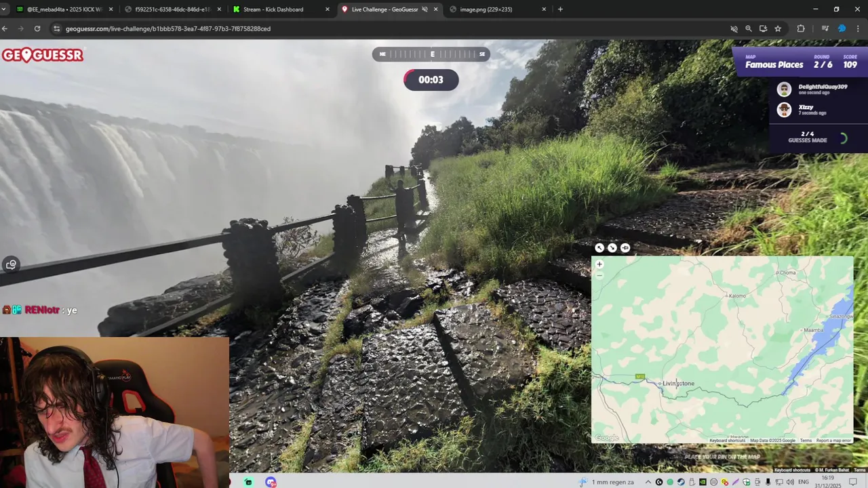Open a new browser tab

[x=560, y=9]
